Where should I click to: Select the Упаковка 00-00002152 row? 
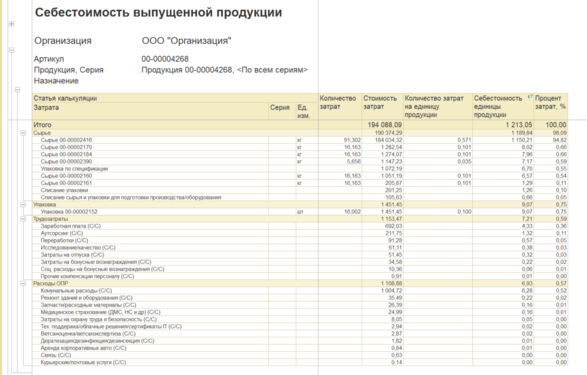point(300,211)
